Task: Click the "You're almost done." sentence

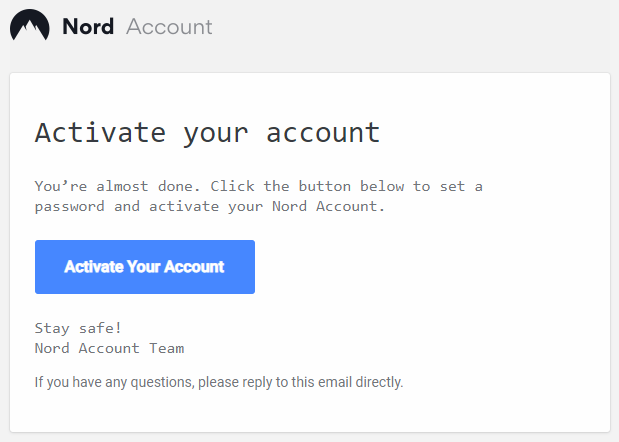Action: point(118,186)
